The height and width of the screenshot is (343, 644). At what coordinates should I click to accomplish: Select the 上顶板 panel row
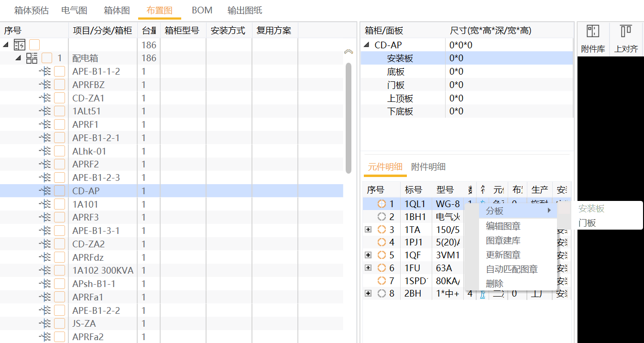(467, 98)
